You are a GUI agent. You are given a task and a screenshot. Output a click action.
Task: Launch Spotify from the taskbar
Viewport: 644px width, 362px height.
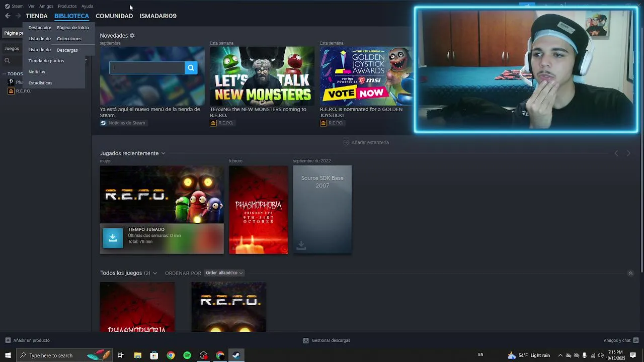coord(187,355)
